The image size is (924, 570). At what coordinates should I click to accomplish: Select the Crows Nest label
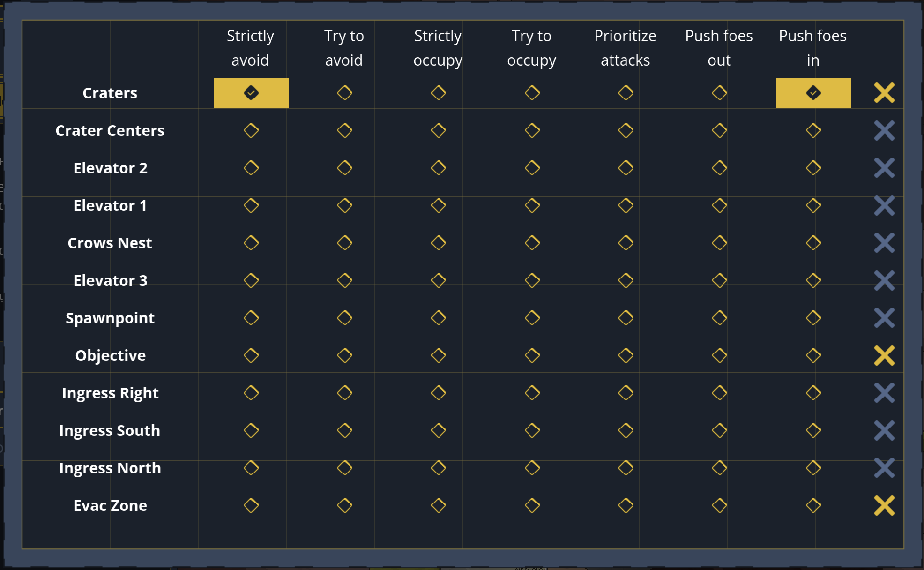click(110, 243)
